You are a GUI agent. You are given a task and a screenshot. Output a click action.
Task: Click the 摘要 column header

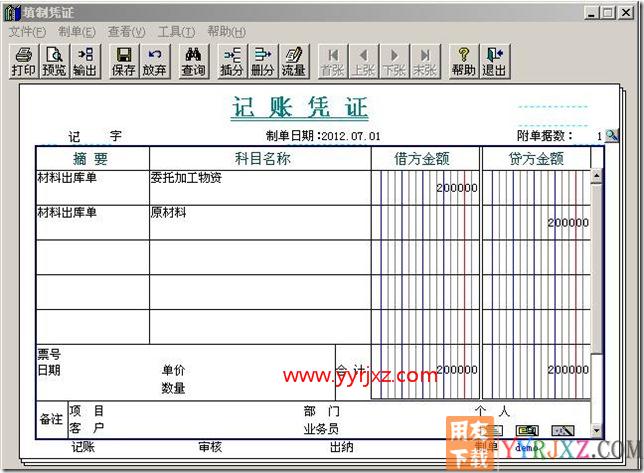click(x=91, y=158)
